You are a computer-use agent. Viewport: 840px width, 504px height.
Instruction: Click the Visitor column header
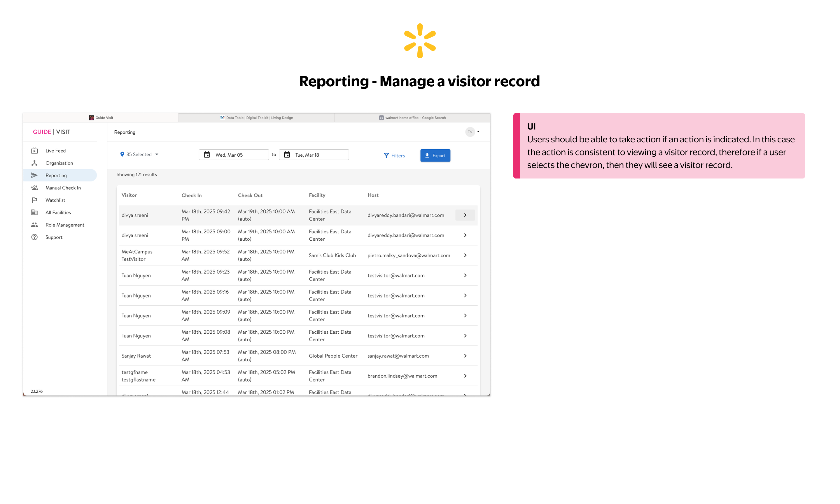click(x=129, y=195)
